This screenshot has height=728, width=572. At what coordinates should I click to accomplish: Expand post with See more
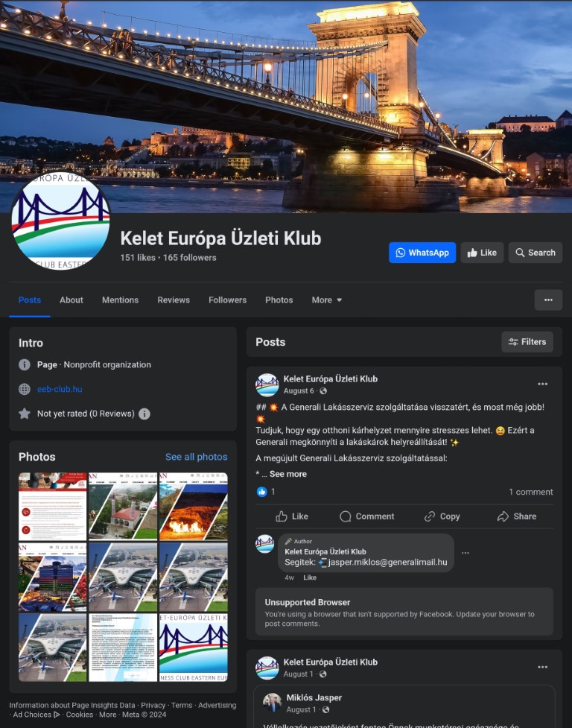click(x=287, y=474)
